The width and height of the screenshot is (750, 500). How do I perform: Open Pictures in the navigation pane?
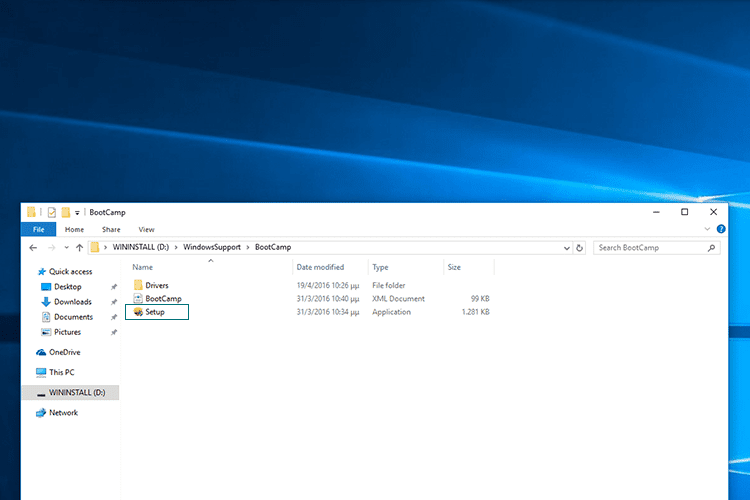(x=61, y=332)
